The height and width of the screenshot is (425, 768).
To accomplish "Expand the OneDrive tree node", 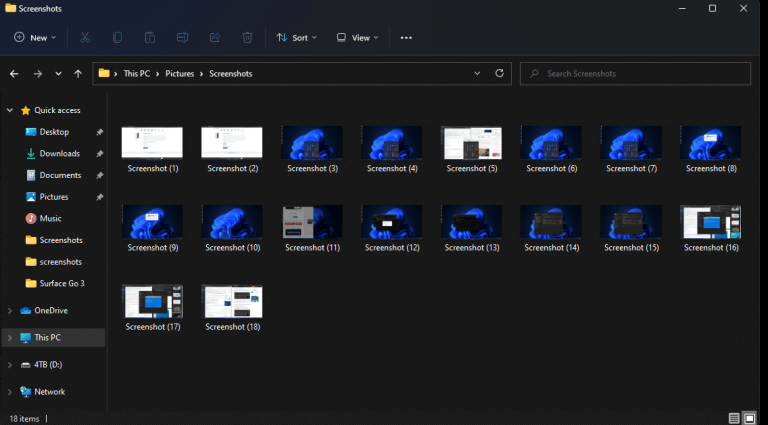I will (10, 311).
